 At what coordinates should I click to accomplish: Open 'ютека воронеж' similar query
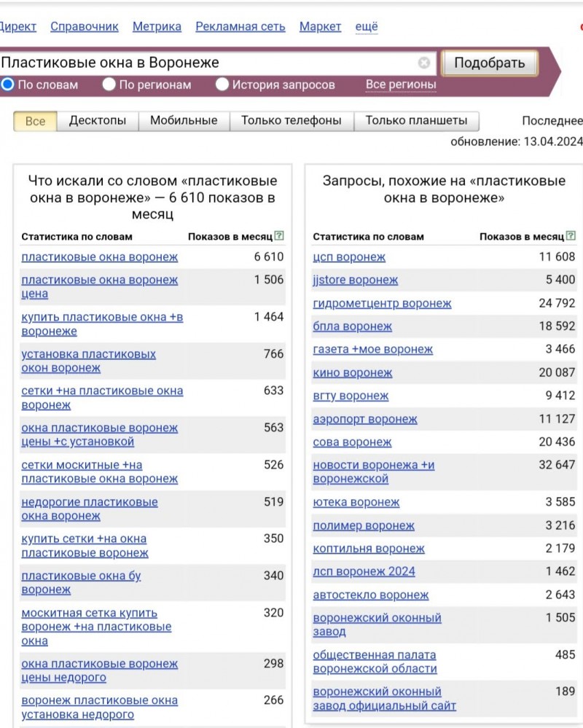point(356,502)
